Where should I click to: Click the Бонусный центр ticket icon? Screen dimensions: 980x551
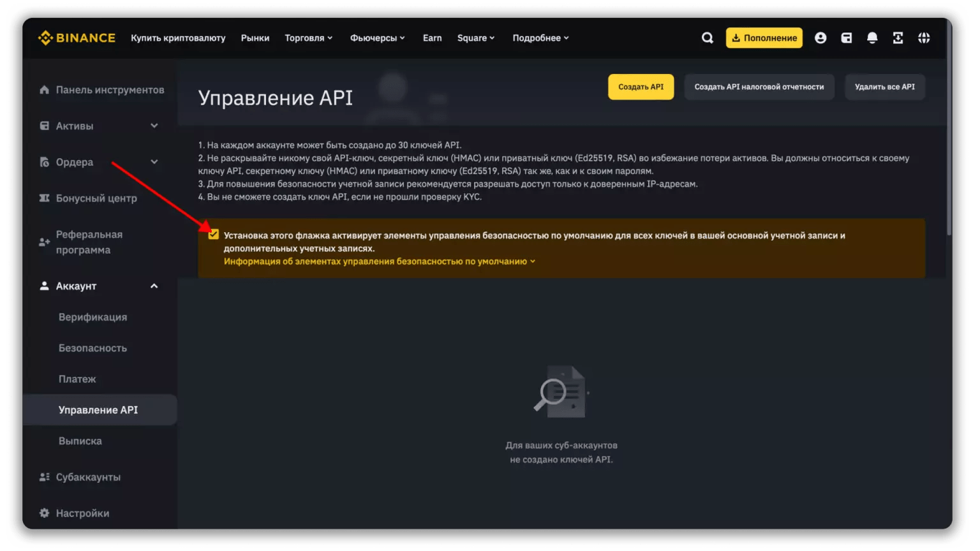point(44,198)
